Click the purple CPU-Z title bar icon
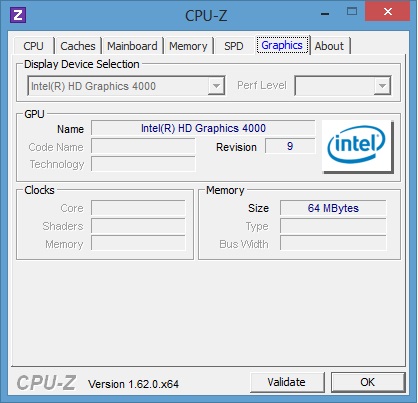The height and width of the screenshot is (403, 418). coord(18,15)
